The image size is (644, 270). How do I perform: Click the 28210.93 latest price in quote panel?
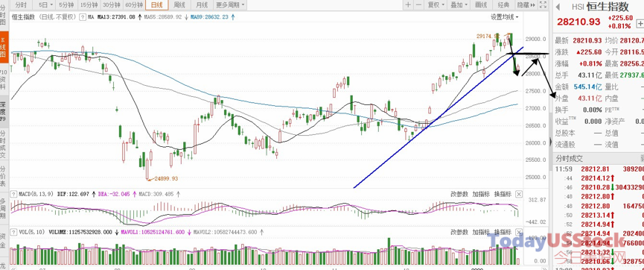tap(578, 22)
